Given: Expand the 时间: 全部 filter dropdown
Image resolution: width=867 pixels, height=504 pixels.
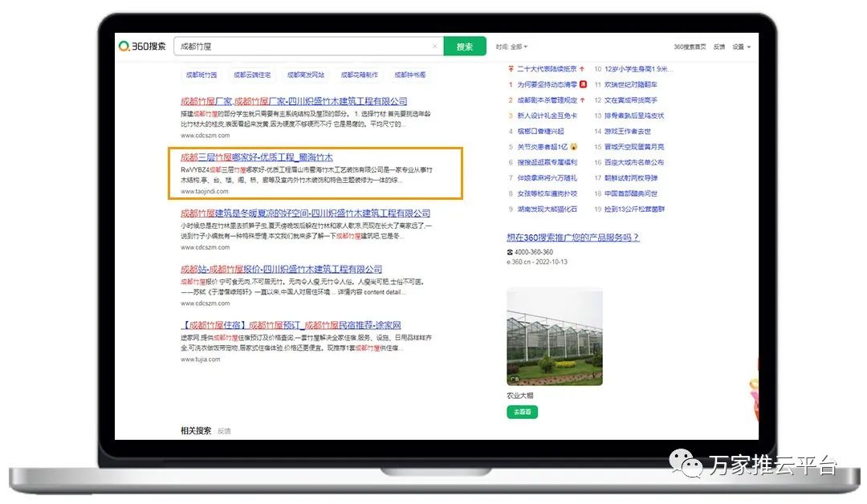Looking at the screenshot, I should [x=512, y=47].
